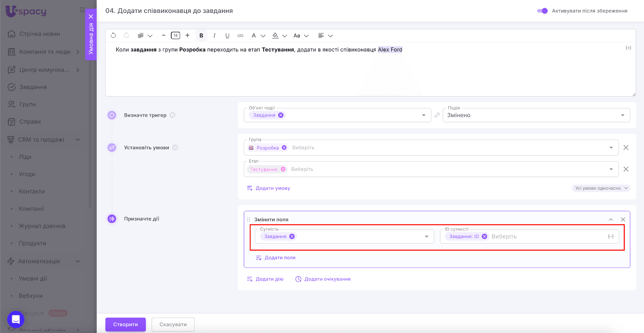Click the Скасувати button
This screenshot has height=333, width=644.
pyautogui.click(x=173, y=325)
